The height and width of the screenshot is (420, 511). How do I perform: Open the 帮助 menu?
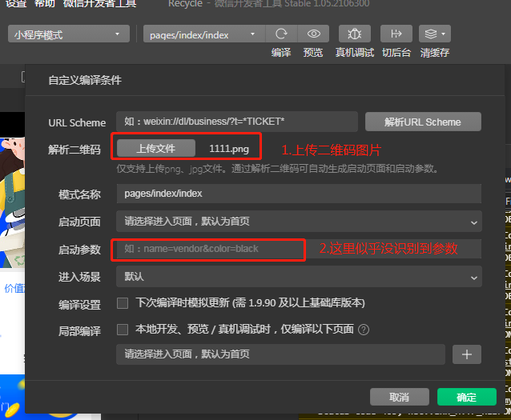tap(45, 3)
